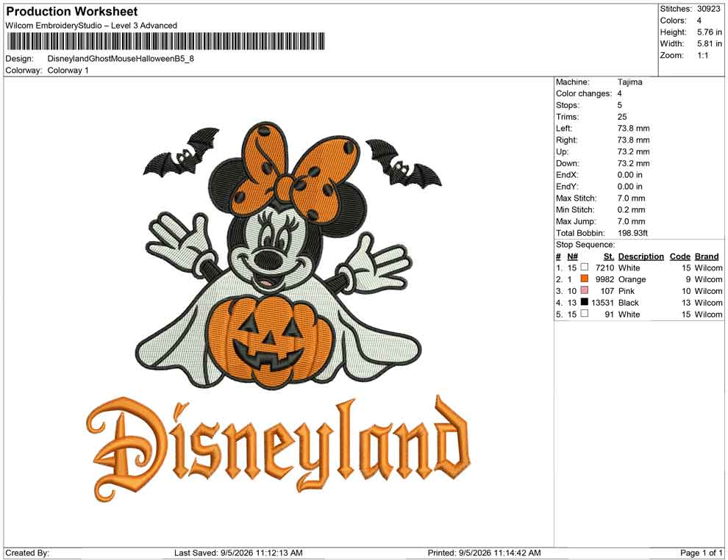728x560 pixels.
Task: Click the height value '5.76 in'
Action: click(709, 32)
